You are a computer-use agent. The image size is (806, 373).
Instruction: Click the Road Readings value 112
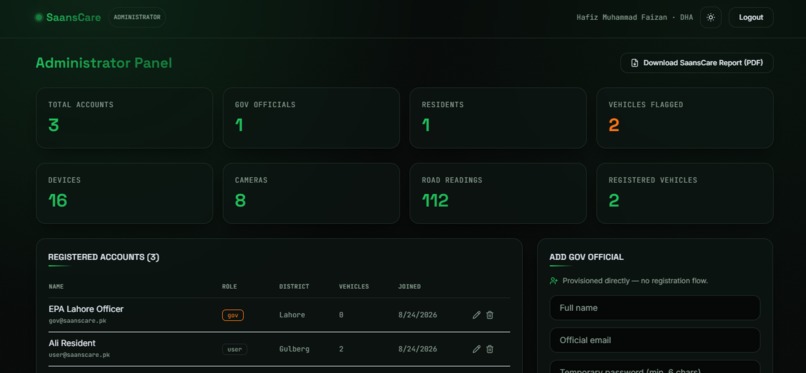coord(435,200)
